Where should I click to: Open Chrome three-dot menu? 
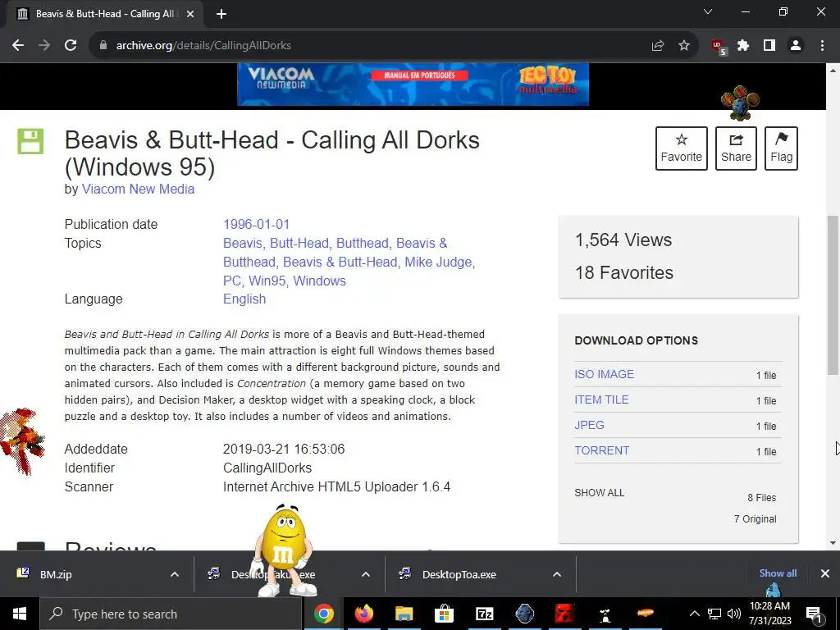(822, 46)
